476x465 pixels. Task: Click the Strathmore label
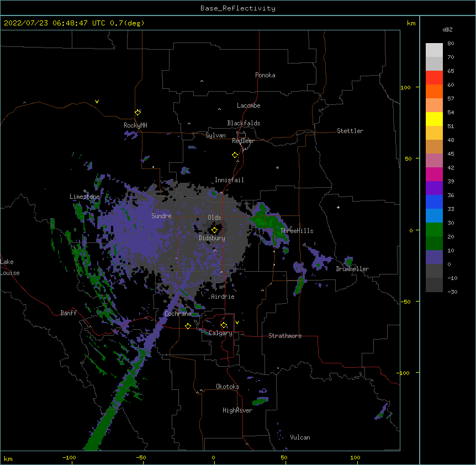[x=285, y=336]
